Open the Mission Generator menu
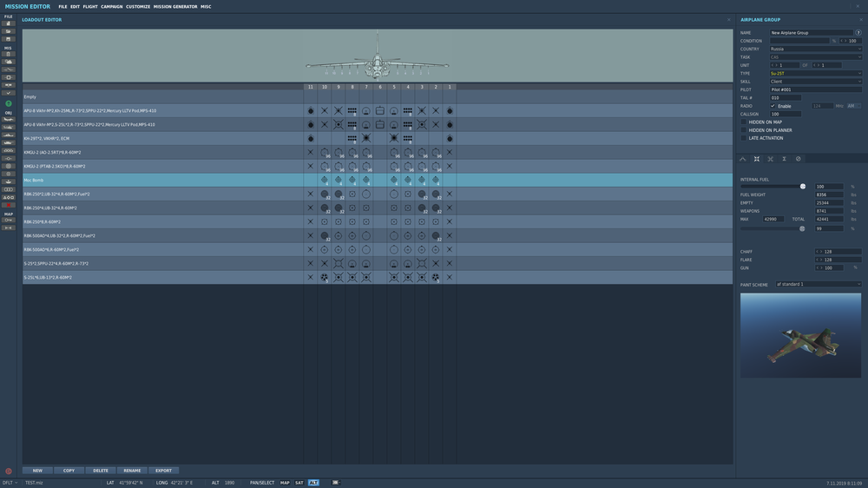 (175, 7)
